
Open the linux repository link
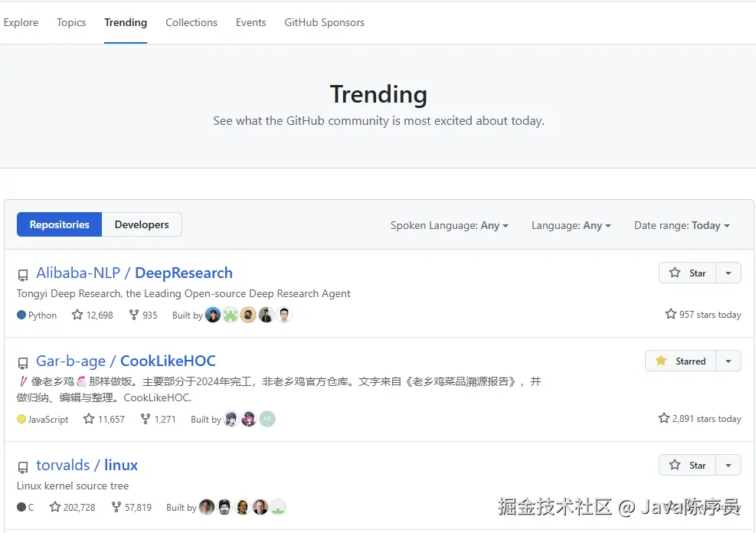(121, 465)
